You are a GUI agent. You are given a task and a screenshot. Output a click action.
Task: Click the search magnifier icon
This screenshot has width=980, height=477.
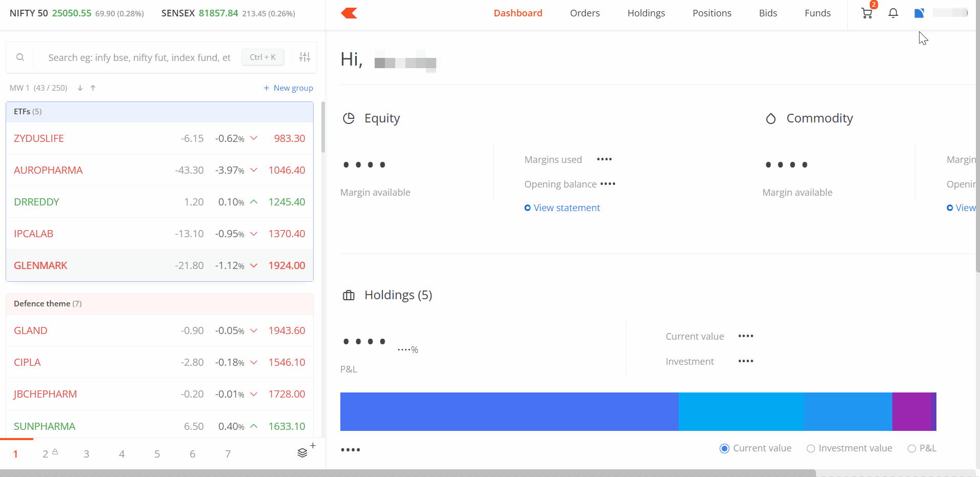(x=20, y=57)
